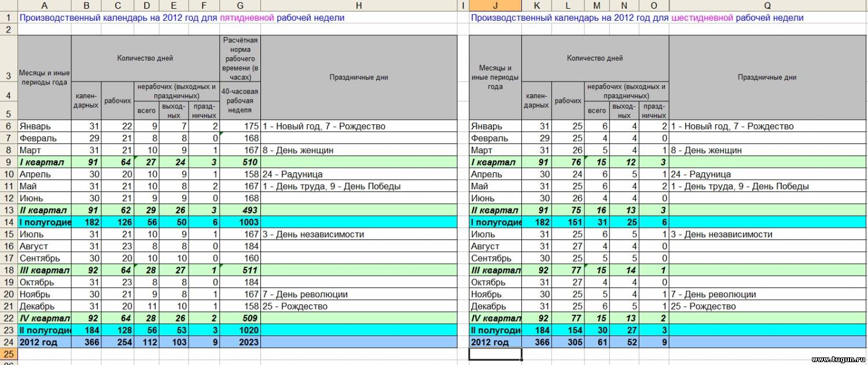The image size is (868, 365).
Task: Select 'Сентябрь' cell in column J
Action: point(495,258)
